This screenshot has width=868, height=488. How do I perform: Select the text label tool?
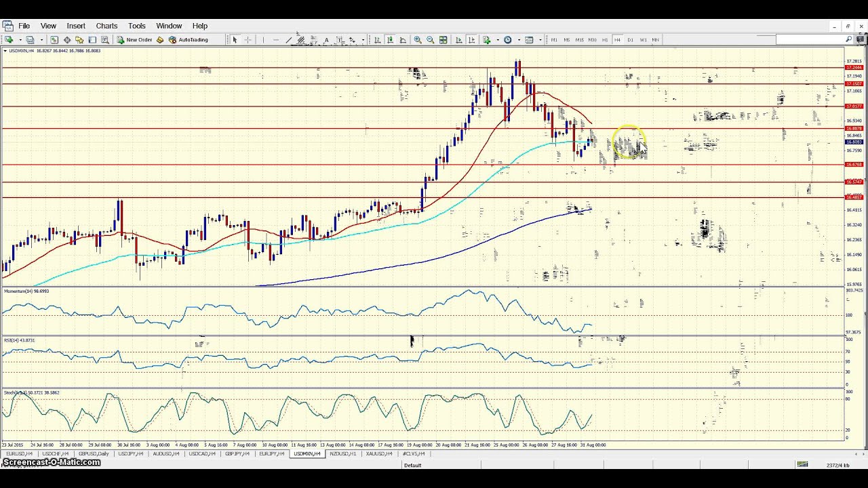(340, 40)
